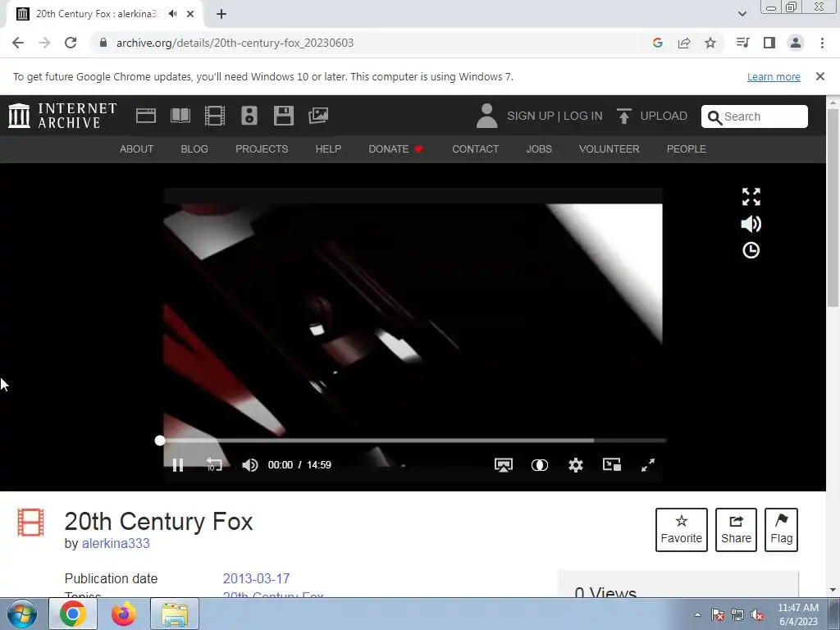The width and height of the screenshot is (840, 630).
Task: Open Firefox from taskbar
Action: pyautogui.click(x=124, y=614)
